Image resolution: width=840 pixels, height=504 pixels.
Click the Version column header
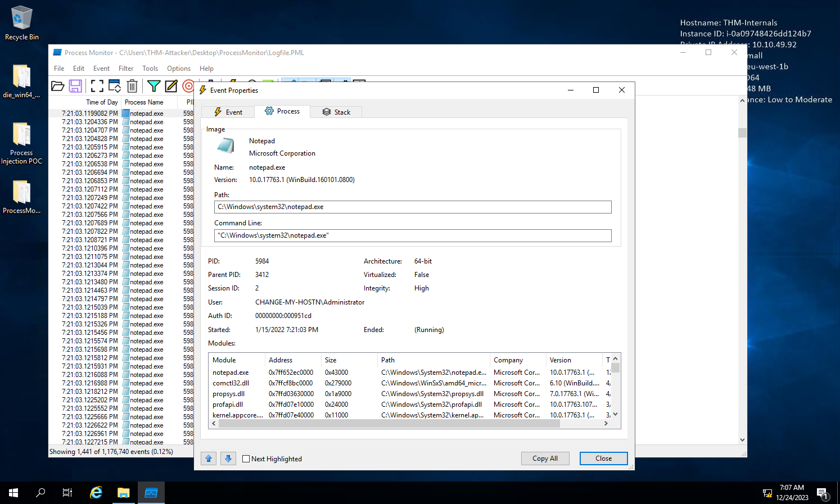(x=574, y=360)
